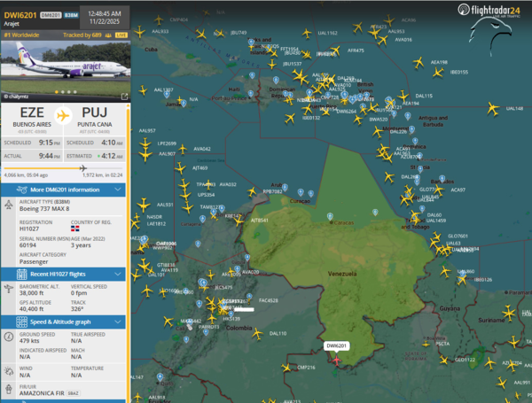The width and height of the screenshot is (532, 403).
Task: Expand Recent HI1027 flights section
Action: pyautogui.click(x=65, y=275)
